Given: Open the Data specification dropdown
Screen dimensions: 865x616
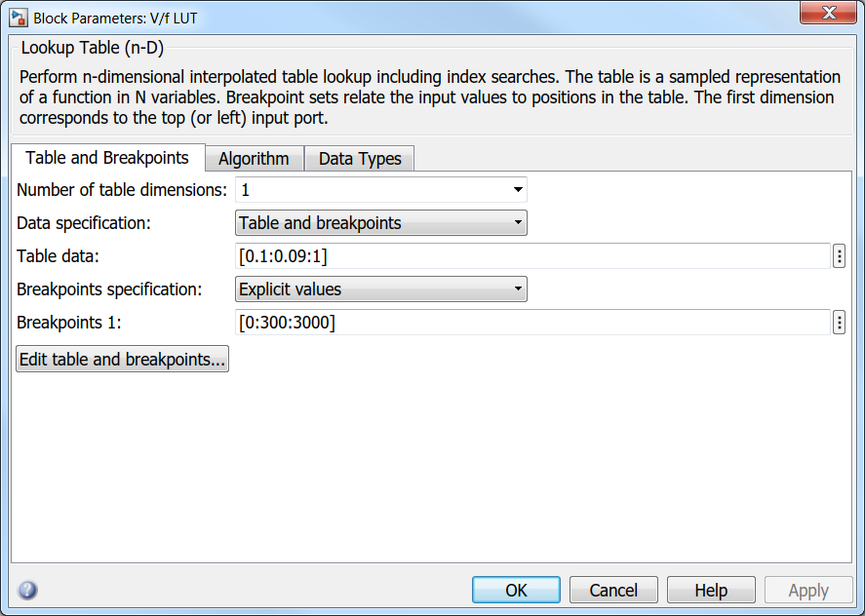Looking at the screenshot, I should pyautogui.click(x=381, y=223).
